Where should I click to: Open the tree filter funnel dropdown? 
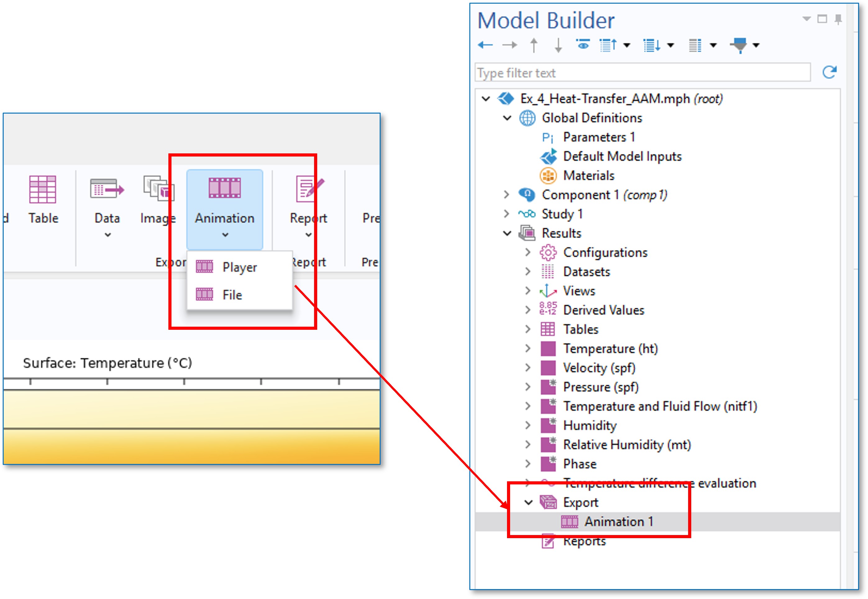tap(756, 45)
